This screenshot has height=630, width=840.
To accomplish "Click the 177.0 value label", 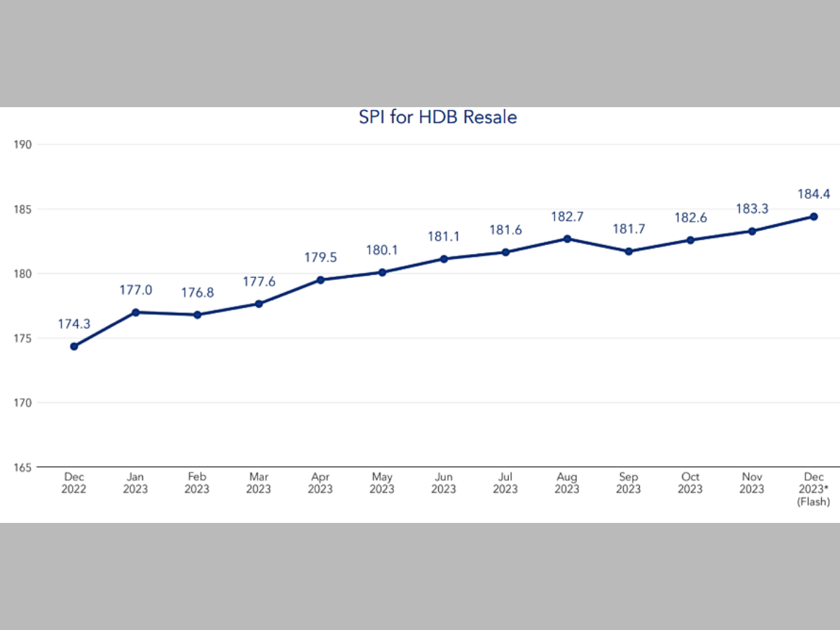I will click(x=136, y=290).
